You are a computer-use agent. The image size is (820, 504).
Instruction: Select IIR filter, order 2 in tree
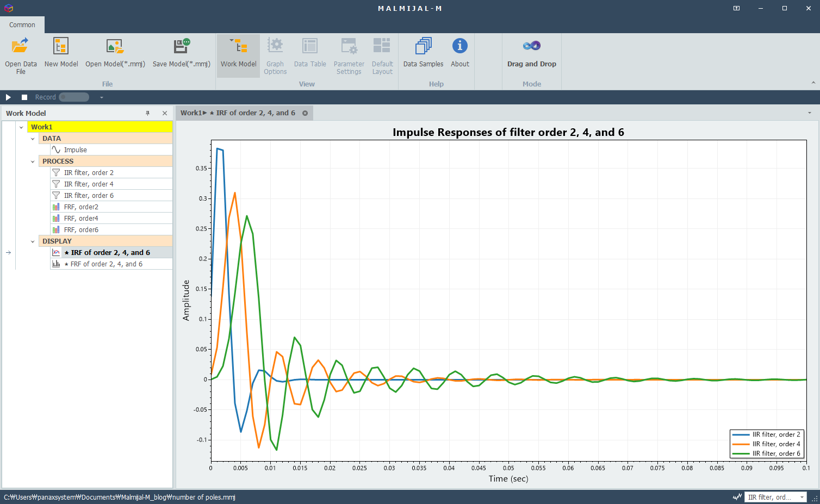[x=111, y=172]
